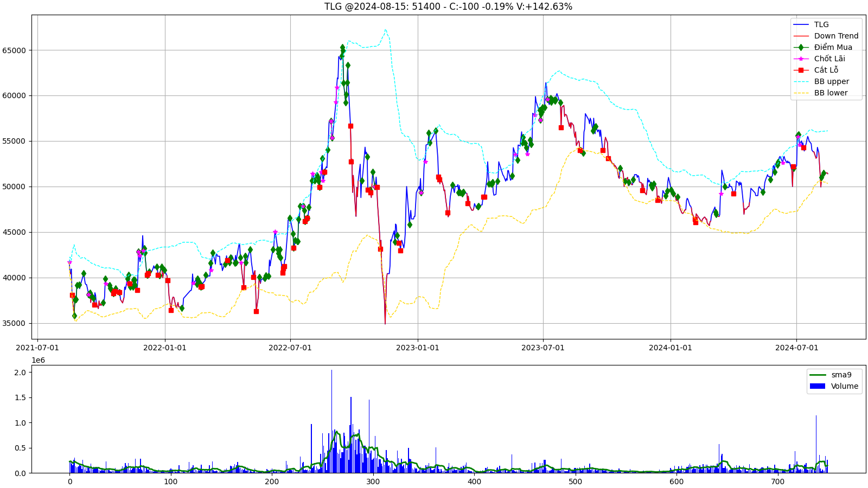The height and width of the screenshot is (488, 868).
Task: Select the TLG legend entry
Action: point(821,24)
